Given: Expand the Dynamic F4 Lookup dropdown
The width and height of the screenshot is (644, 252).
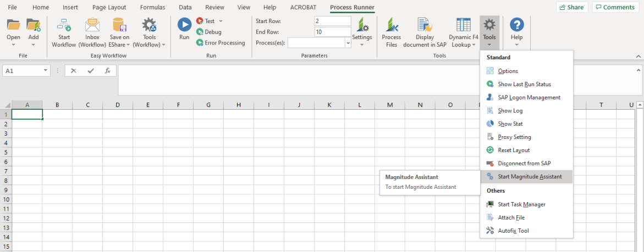Looking at the screenshot, I should pos(463,44).
